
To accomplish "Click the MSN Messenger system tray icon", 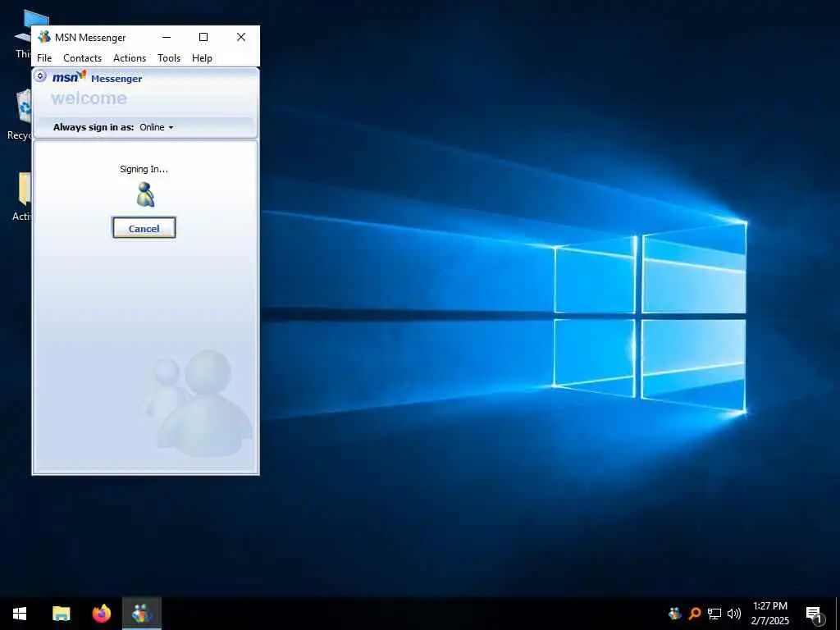I will [x=675, y=614].
